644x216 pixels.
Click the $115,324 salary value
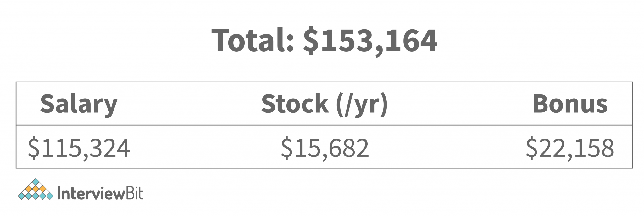pos(79,148)
